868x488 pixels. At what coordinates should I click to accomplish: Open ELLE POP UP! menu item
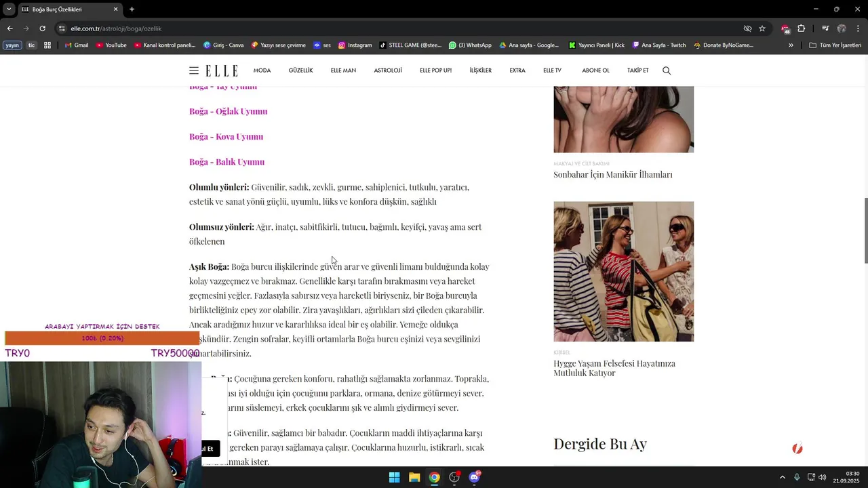coord(435,70)
